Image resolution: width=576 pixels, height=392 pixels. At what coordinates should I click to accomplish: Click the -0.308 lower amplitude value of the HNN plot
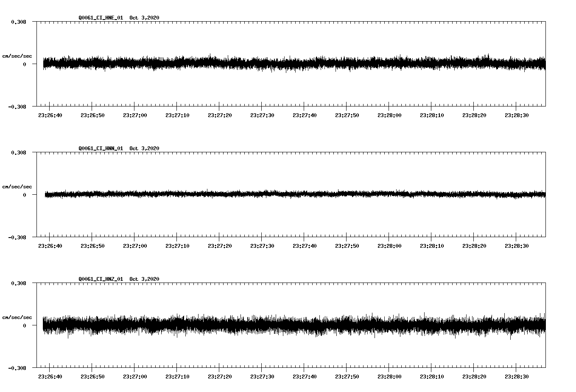point(17,238)
